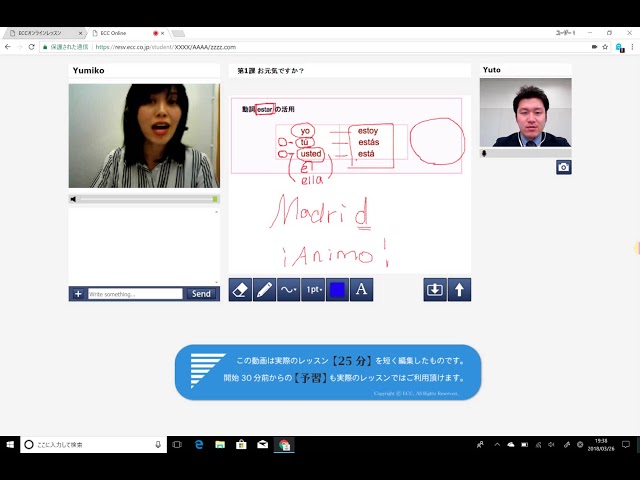Click the Yuto name header
The width and height of the screenshot is (640, 480).
point(491,70)
